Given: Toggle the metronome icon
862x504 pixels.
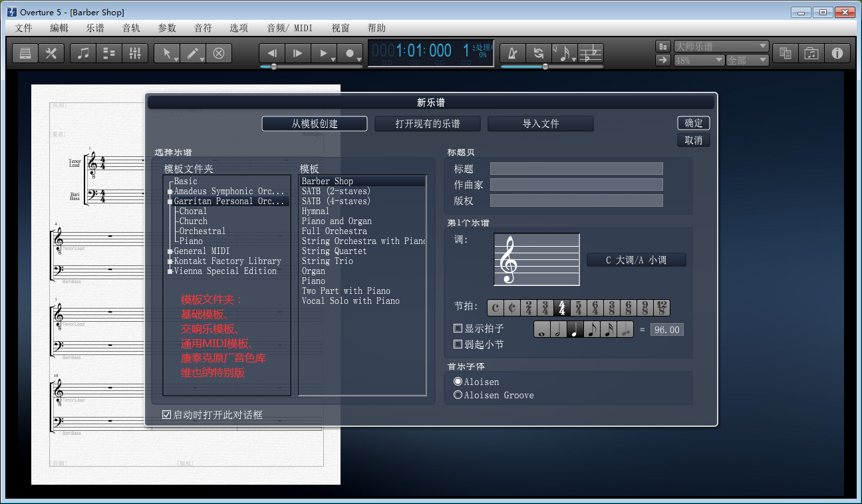Looking at the screenshot, I should 513,53.
